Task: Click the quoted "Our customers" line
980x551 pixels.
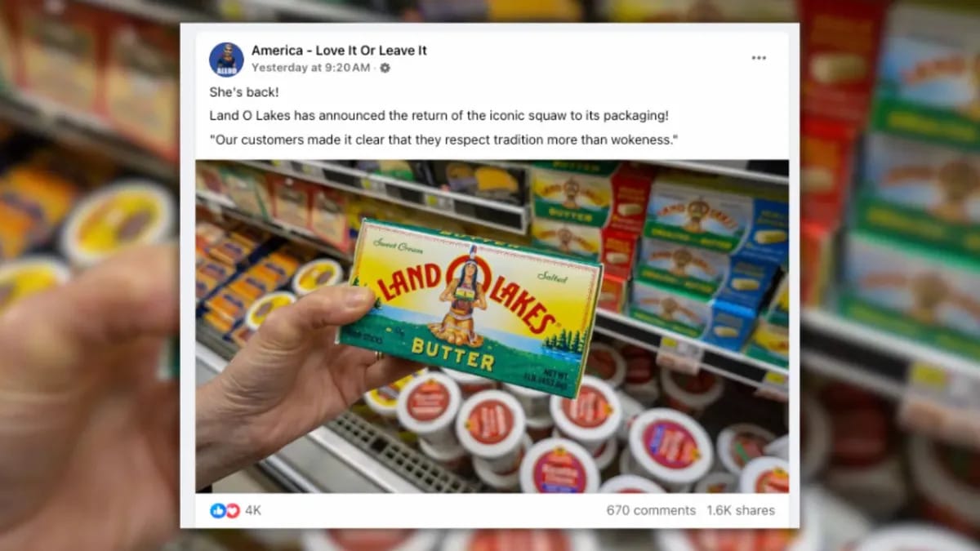Action: (444, 140)
